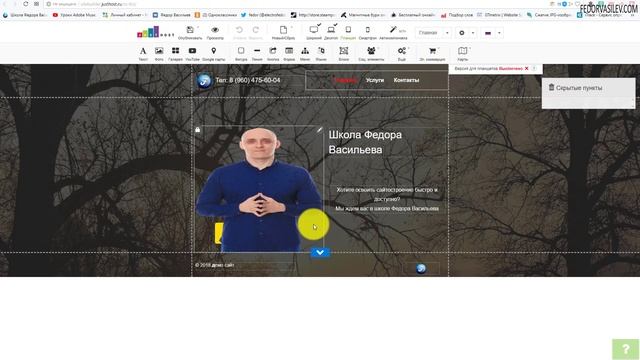
Task: Open the Подбор слов bookmark
Action: tap(457, 15)
